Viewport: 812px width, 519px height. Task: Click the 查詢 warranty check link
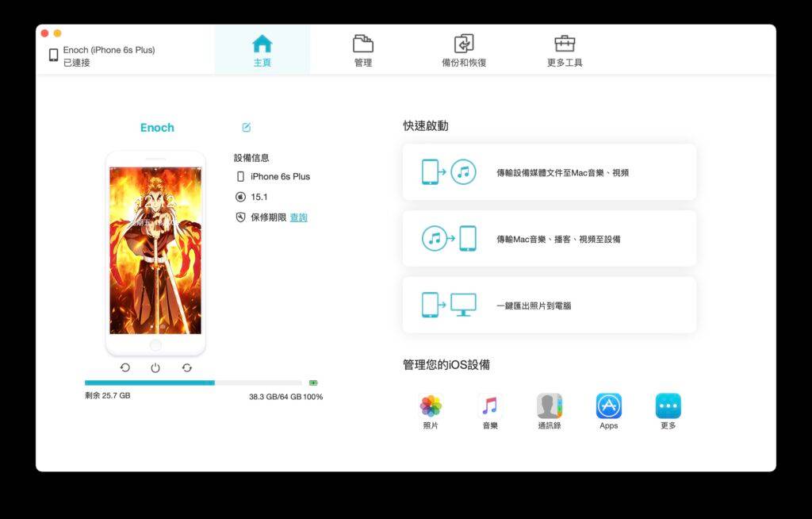pyautogui.click(x=298, y=217)
